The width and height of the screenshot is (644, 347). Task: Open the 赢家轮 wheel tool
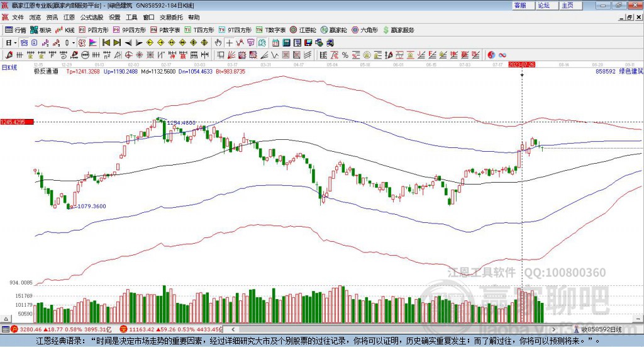pyautogui.click(x=335, y=30)
